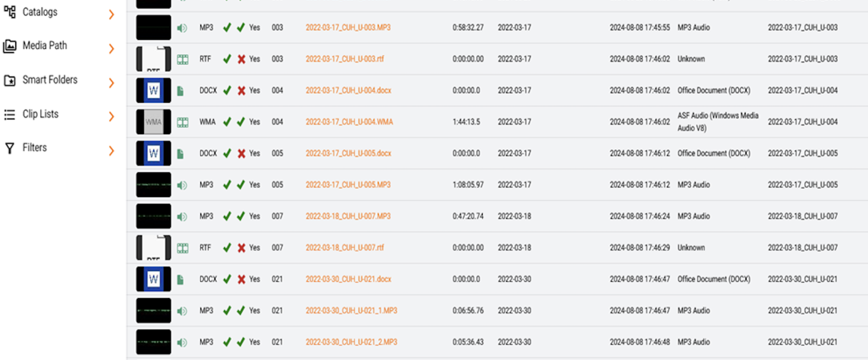Click red X mark on 2022-03-17_CUH_U-003.rtf row

point(241,59)
